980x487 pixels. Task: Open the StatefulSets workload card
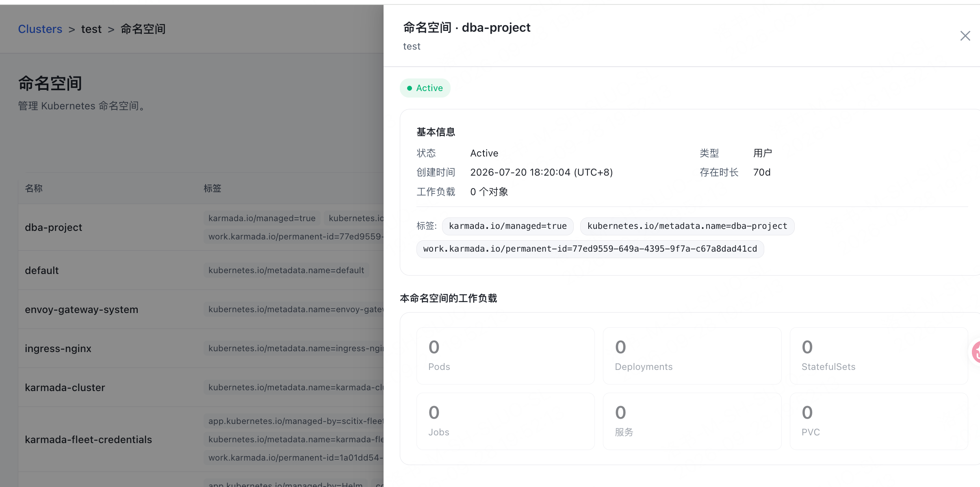click(879, 356)
